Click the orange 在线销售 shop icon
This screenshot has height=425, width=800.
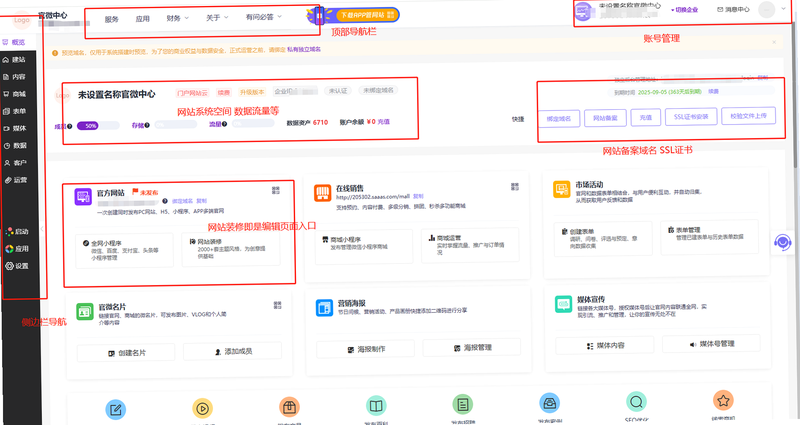pos(322,193)
